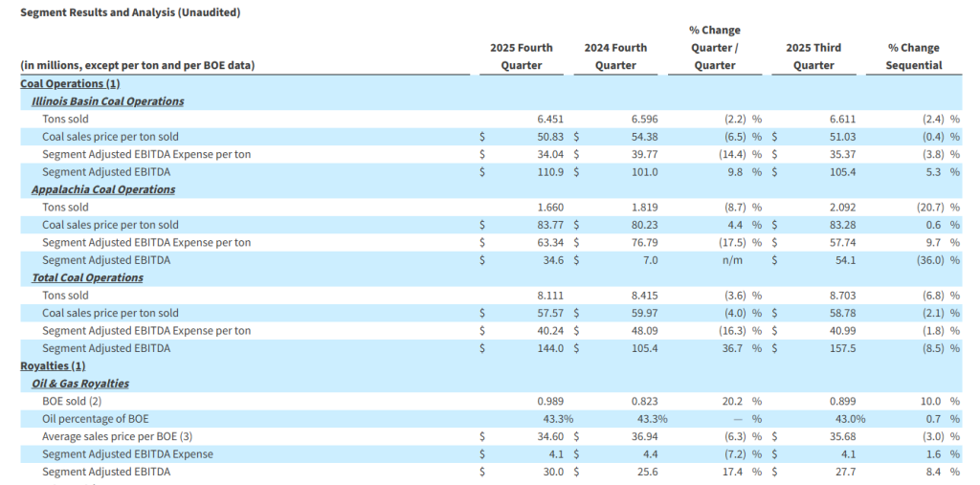
Task: Select the Total Coal Operations subheading
Action: tap(87, 277)
